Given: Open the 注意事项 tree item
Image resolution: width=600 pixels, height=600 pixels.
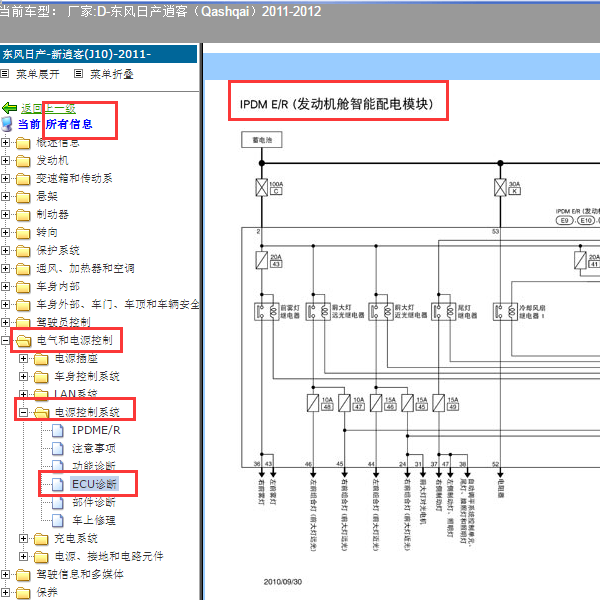Looking at the screenshot, I should point(94,448).
